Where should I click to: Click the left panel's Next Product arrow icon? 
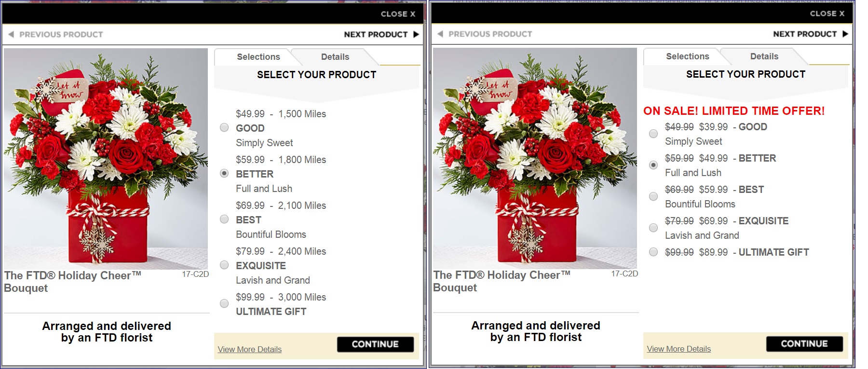416,34
